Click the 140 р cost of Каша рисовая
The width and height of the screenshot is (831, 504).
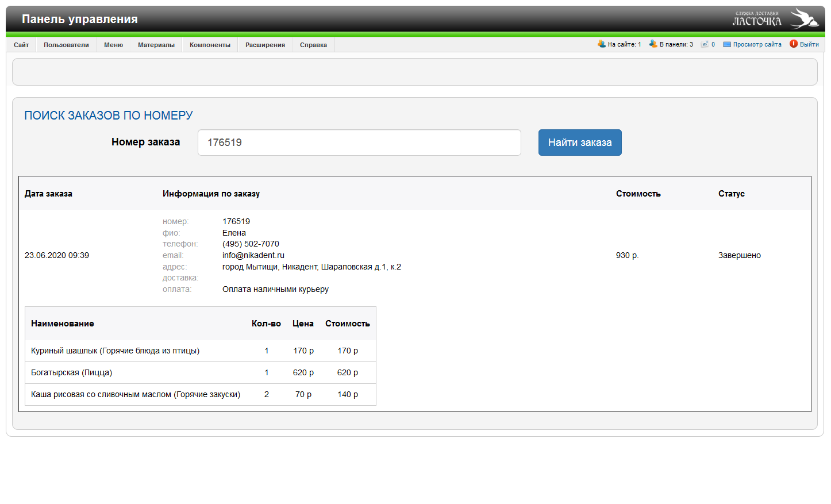coord(348,394)
